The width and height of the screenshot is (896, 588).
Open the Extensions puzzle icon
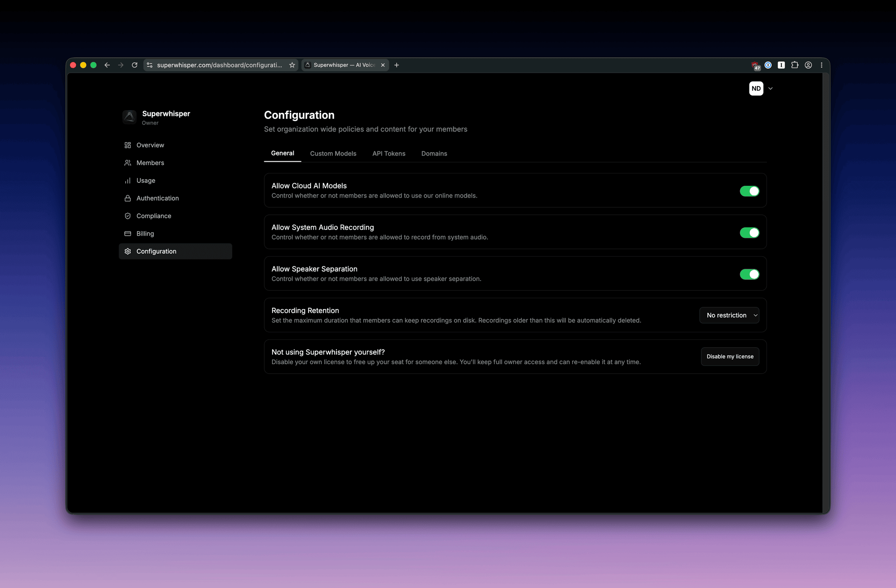pos(795,65)
